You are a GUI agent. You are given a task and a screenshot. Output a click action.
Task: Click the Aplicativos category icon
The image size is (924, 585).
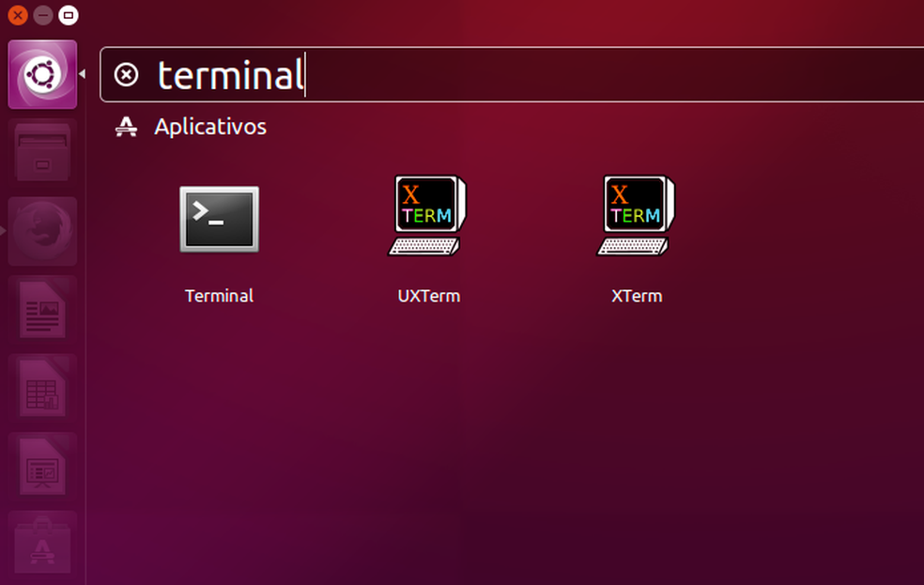point(126,127)
